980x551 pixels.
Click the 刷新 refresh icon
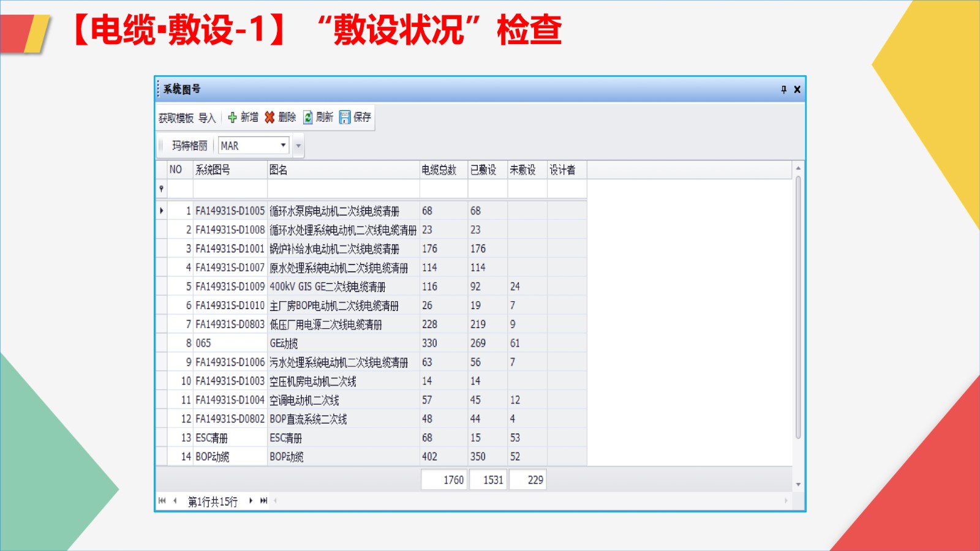[x=308, y=118]
